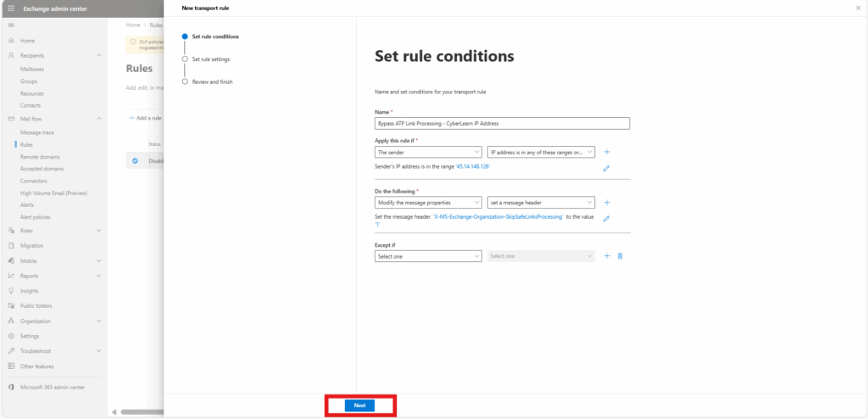Open Accepted domains in the sidebar
The width and height of the screenshot is (868, 419).
coord(42,169)
